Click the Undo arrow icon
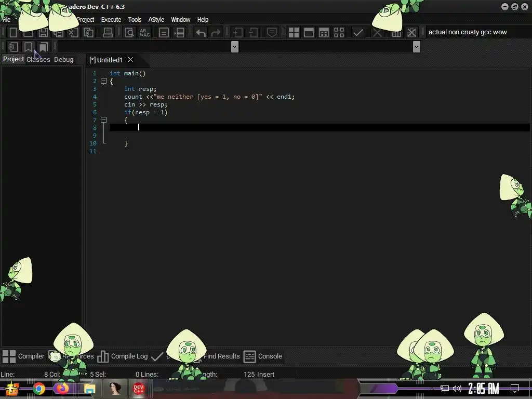This screenshot has height=399, width=532. point(201,33)
